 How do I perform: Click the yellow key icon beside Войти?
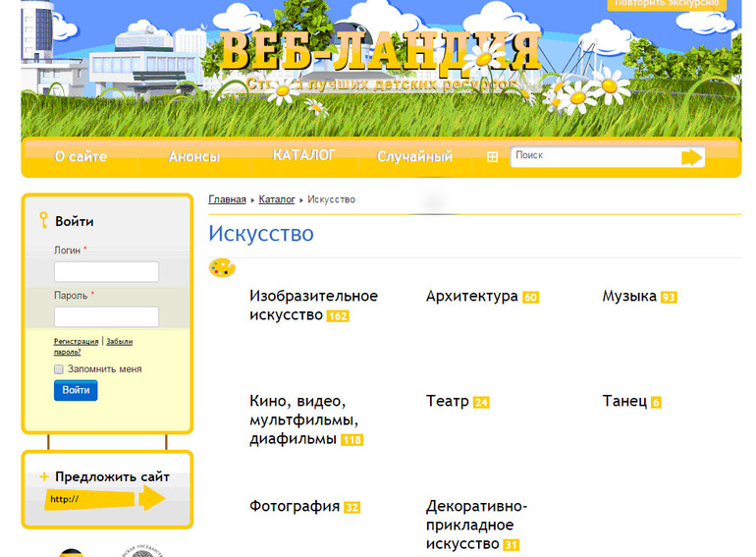coord(43,221)
